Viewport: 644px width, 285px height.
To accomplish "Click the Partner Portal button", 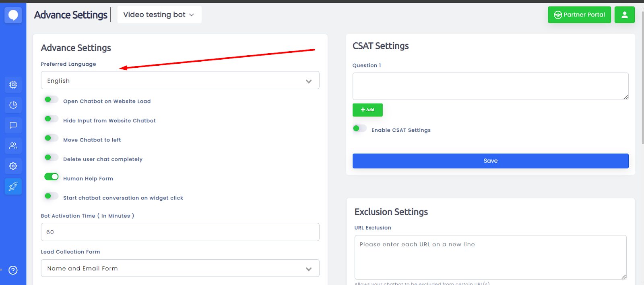I will click(579, 15).
